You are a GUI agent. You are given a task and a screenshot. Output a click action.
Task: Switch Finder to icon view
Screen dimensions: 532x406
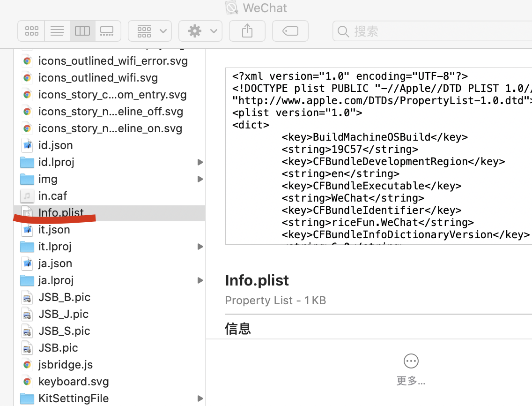pos(31,31)
